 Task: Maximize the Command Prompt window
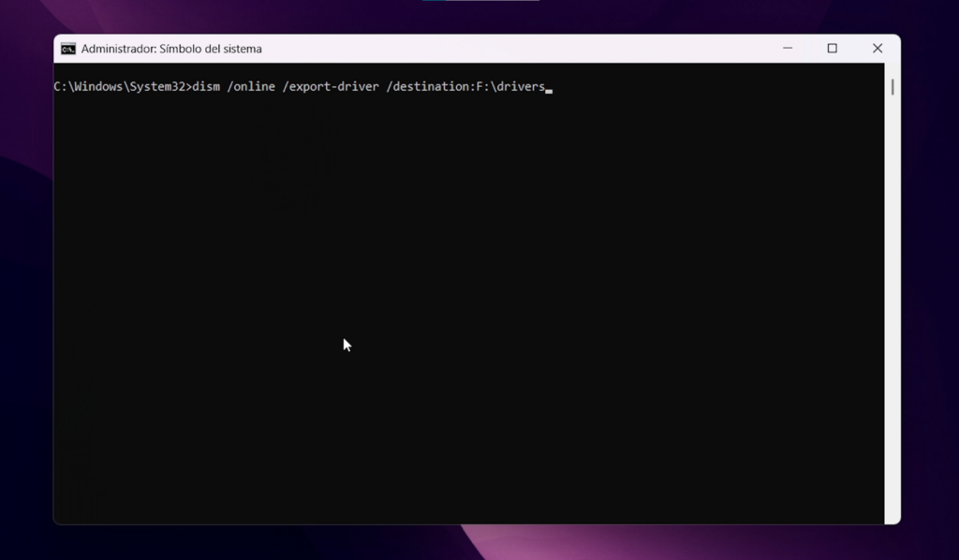pos(832,49)
